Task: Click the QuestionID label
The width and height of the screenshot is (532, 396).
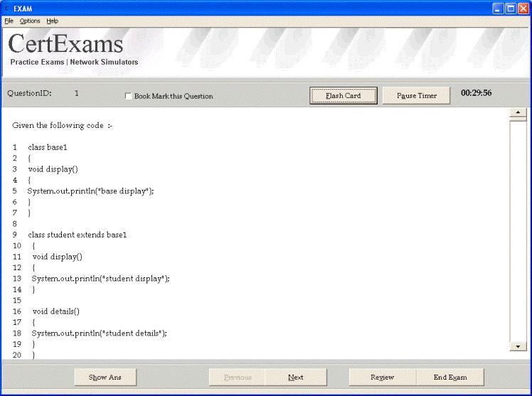Action: pos(30,93)
